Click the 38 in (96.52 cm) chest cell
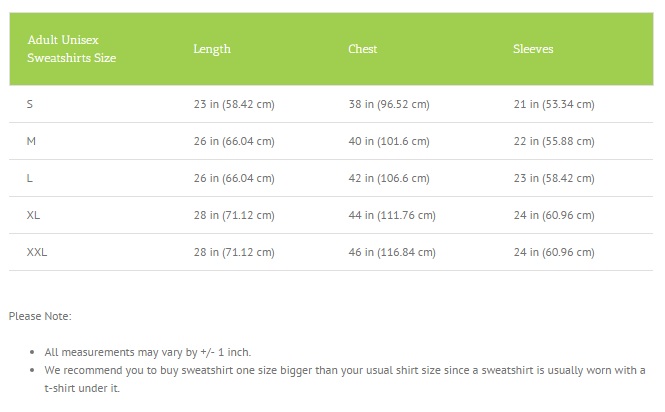665x412 pixels. pyautogui.click(x=388, y=104)
